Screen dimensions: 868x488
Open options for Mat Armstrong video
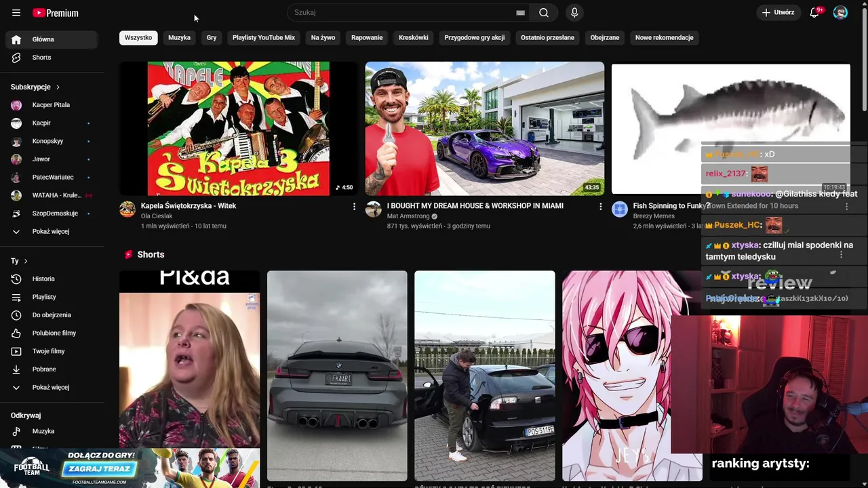click(600, 207)
